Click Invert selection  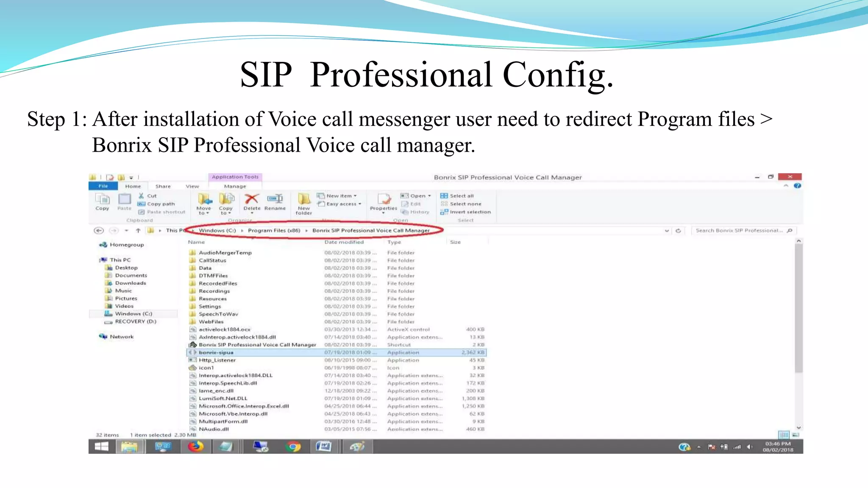coord(465,212)
